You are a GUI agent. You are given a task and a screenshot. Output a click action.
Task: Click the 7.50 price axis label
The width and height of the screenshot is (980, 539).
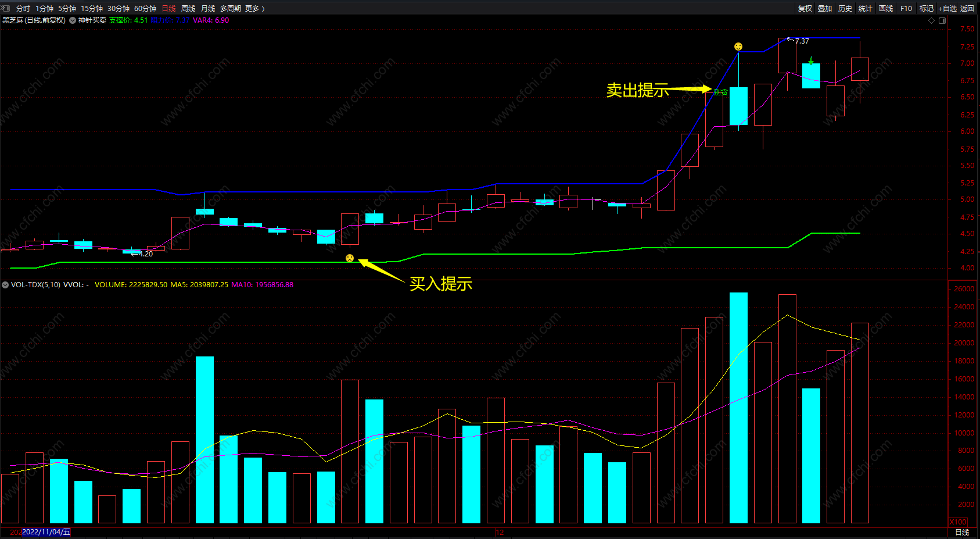tap(967, 29)
